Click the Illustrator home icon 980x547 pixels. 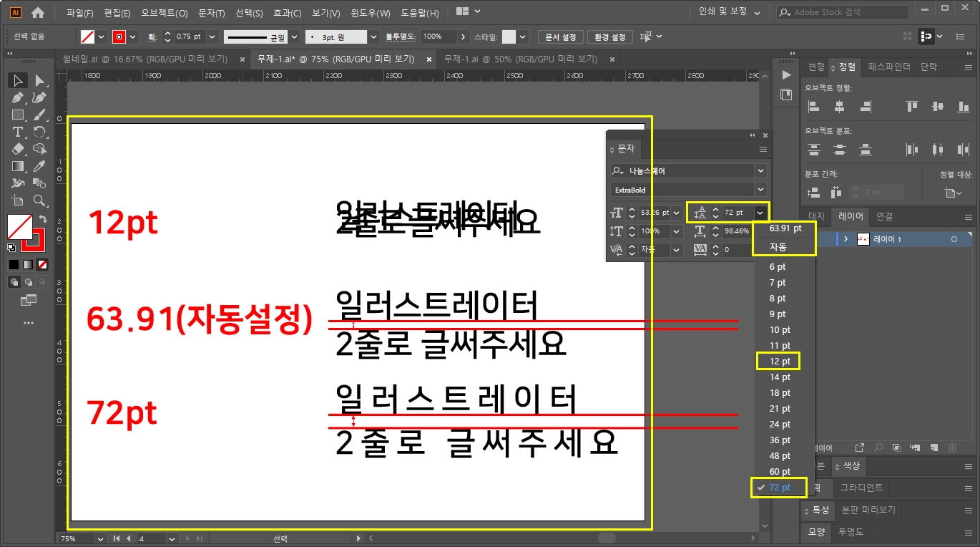coord(38,12)
